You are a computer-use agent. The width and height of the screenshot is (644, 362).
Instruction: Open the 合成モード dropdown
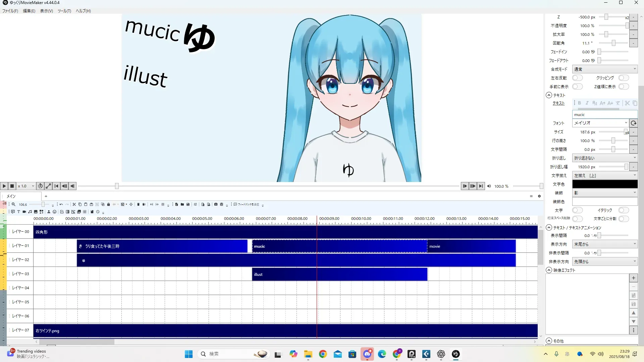tap(604, 69)
